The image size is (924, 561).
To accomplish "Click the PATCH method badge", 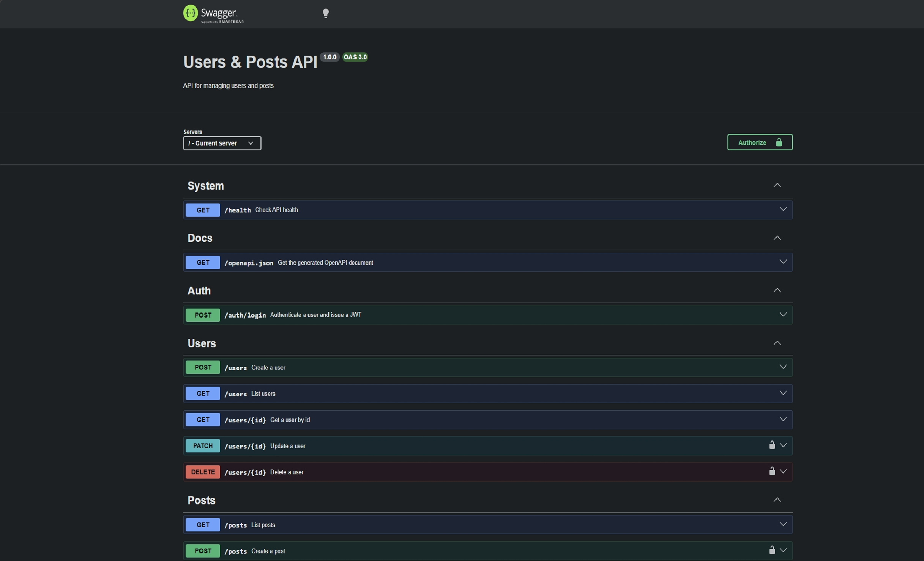I will [202, 446].
